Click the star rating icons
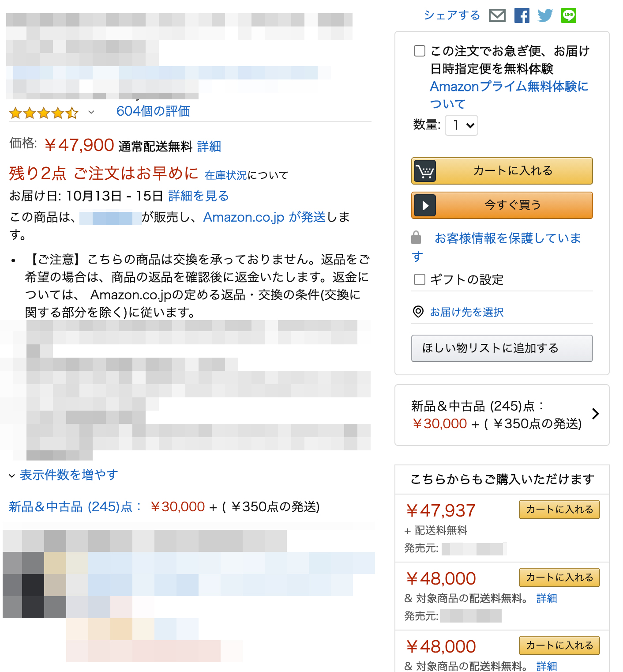The height and width of the screenshot is (672, 623). 44,113
